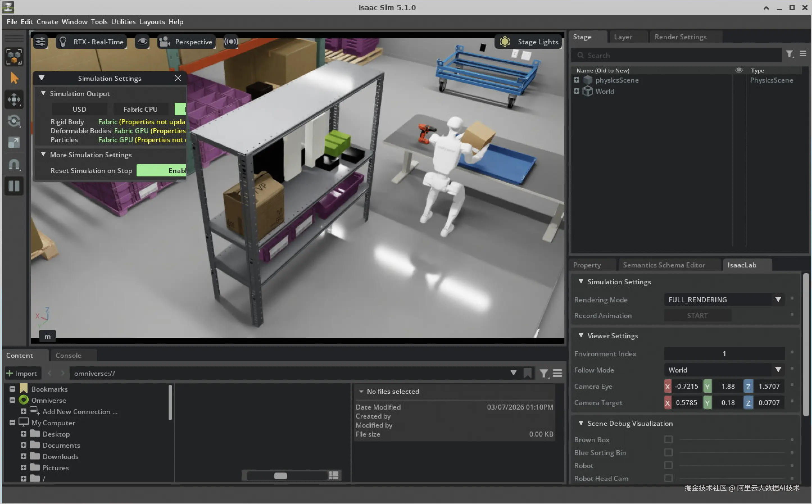This screenshot has height=504, width=812.
Task: Open viewport settings sliders icon
Action: 40,42
